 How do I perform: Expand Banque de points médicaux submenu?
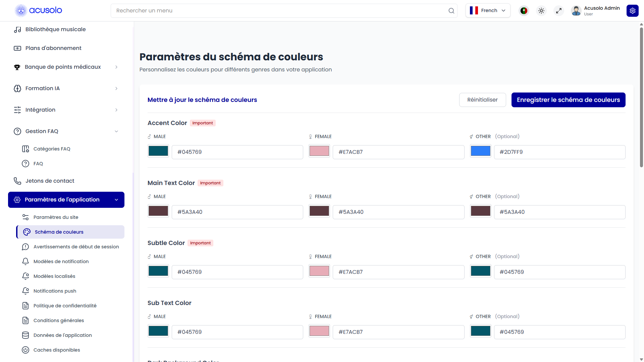pyautogui.click(x=116, y=67)
